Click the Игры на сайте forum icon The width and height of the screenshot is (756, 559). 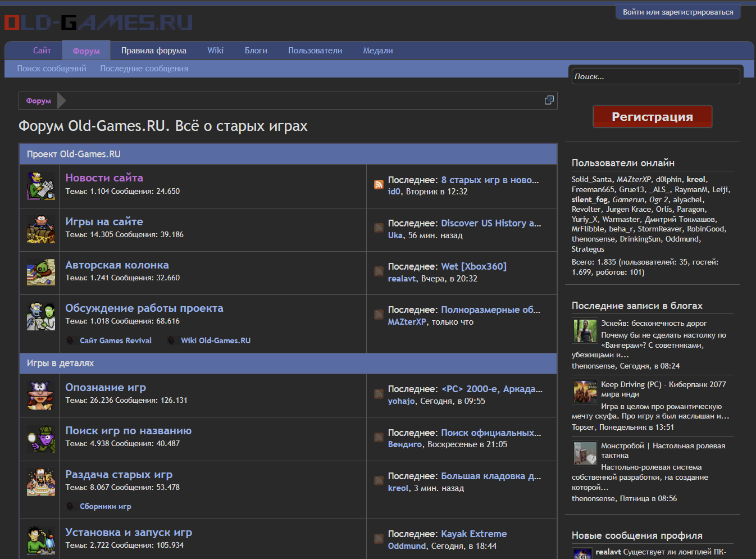[x=40, y=229]
